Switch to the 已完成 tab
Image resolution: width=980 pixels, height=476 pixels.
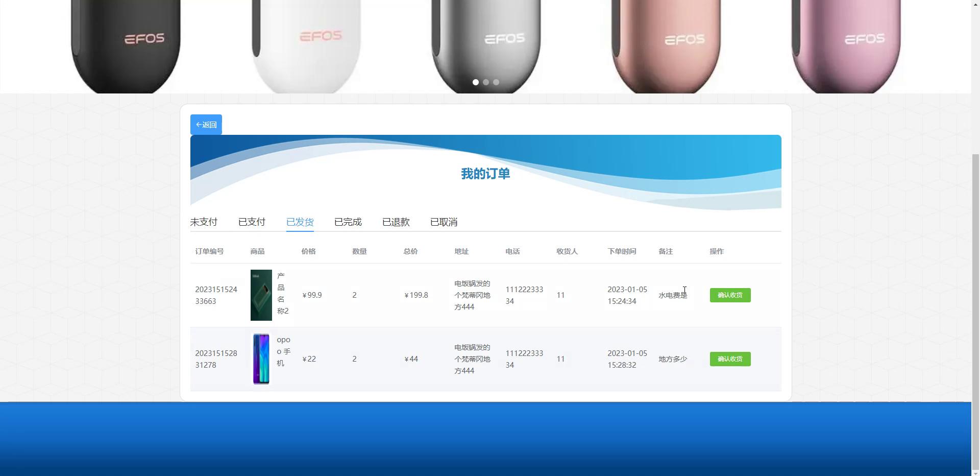coord(348,222)
